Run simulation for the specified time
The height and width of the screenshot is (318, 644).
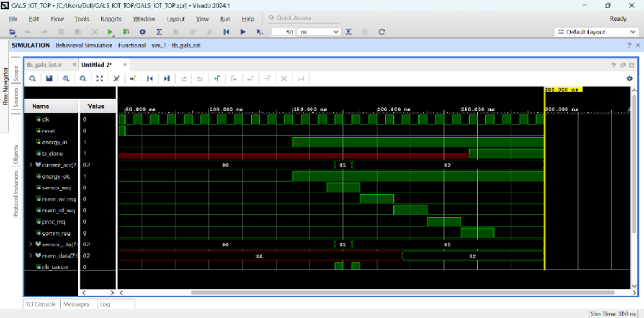(259, 32)
